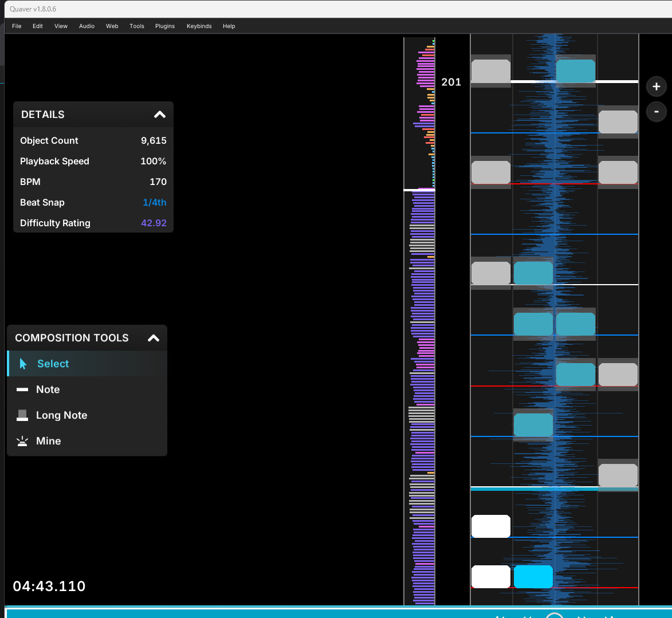Open the Tools menu
Viewport: 672px width, 618px height.
point(137,26)
